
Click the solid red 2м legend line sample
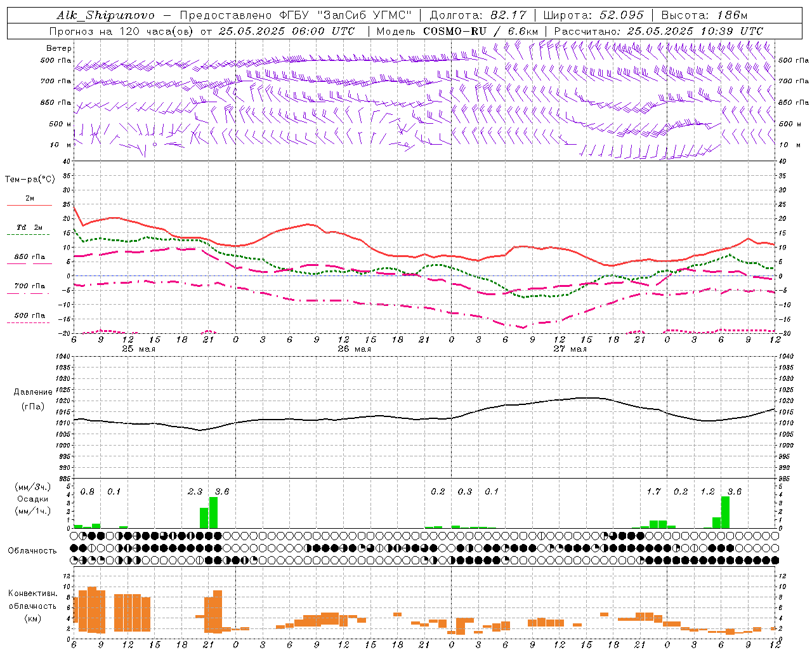(x=29, y=205)
